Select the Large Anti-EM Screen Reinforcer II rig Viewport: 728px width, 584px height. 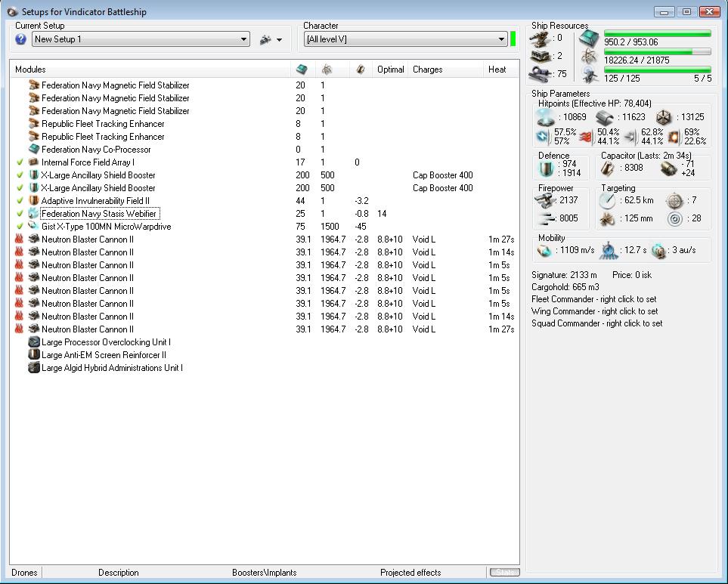(265, 355)
